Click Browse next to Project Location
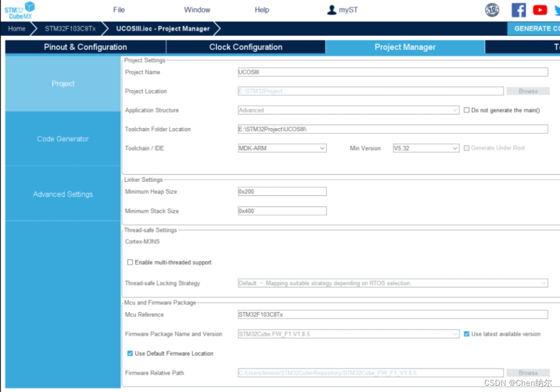The width and height of the screenshot is (560, 392). tap(528, 91)
